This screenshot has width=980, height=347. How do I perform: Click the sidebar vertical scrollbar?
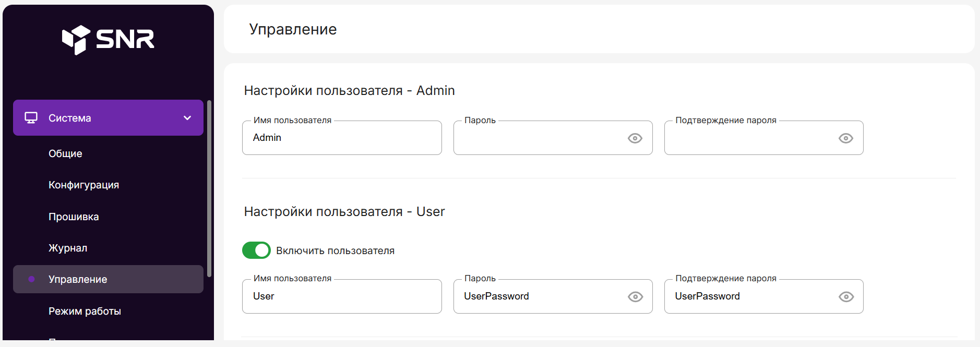click(x=209, y=188)
